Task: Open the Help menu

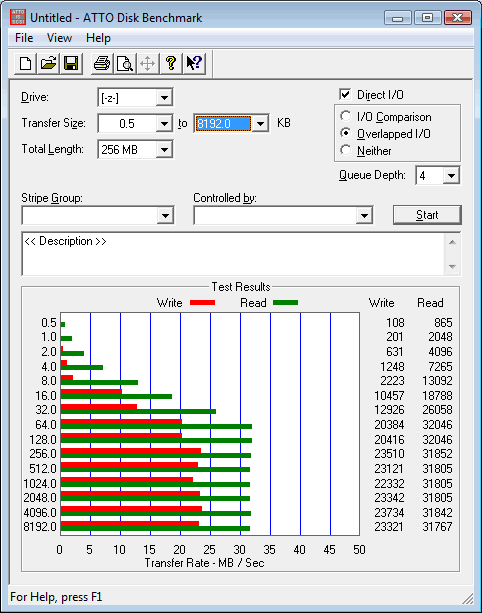Action: (x=98, y=38)
